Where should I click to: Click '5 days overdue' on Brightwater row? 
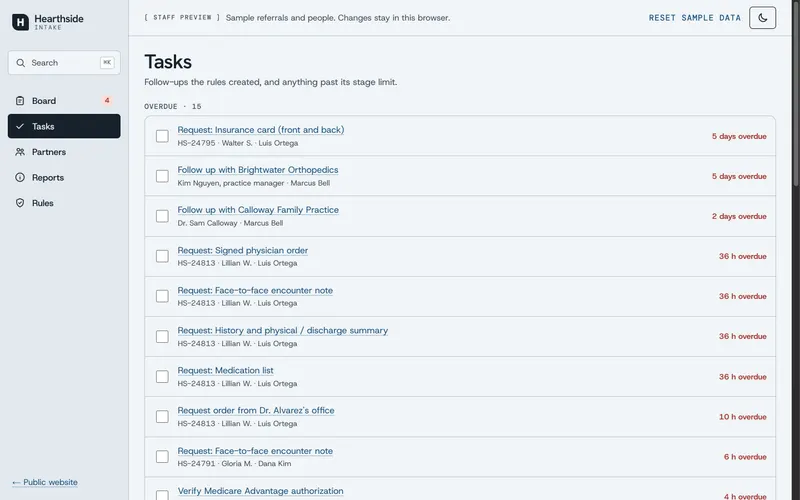pyautogui.click(x=739, y=176)
